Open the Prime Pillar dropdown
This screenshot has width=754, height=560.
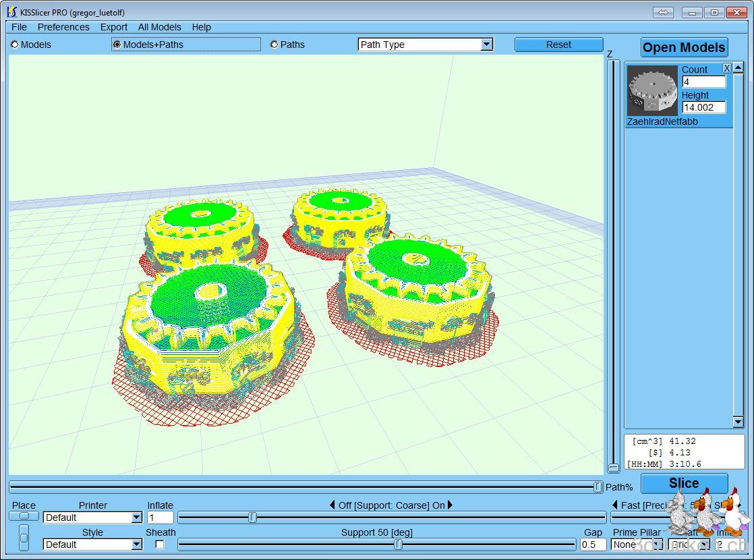click(636, 544)
